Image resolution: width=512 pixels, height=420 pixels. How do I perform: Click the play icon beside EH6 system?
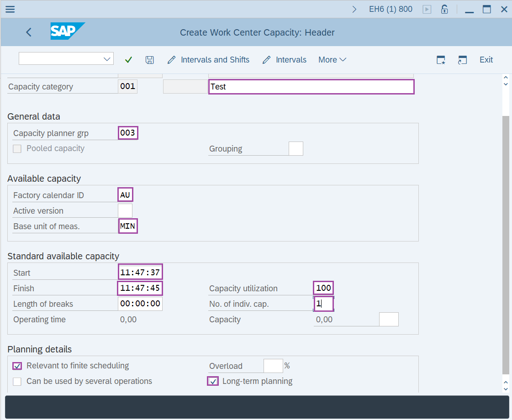(x=427, y=9)
